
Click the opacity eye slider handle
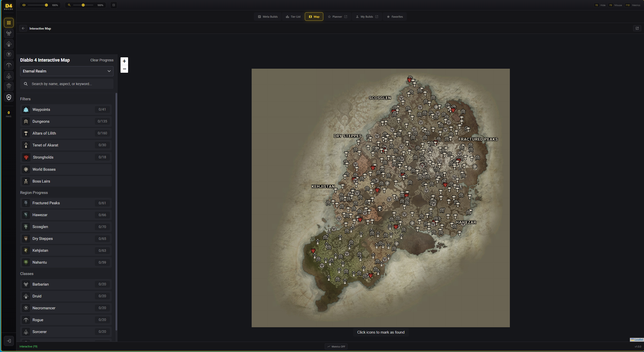[x=46, y=5]
